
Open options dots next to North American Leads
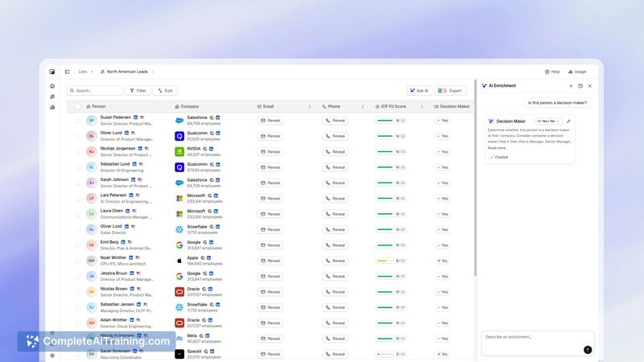point(154,72)
